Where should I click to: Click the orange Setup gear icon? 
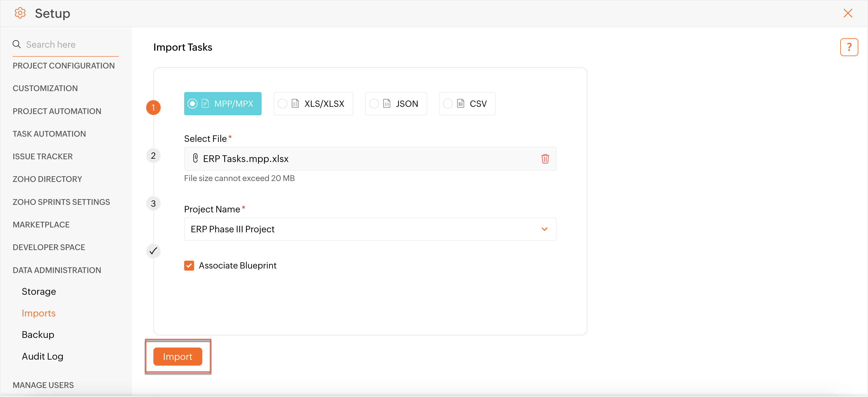point(20,13)
